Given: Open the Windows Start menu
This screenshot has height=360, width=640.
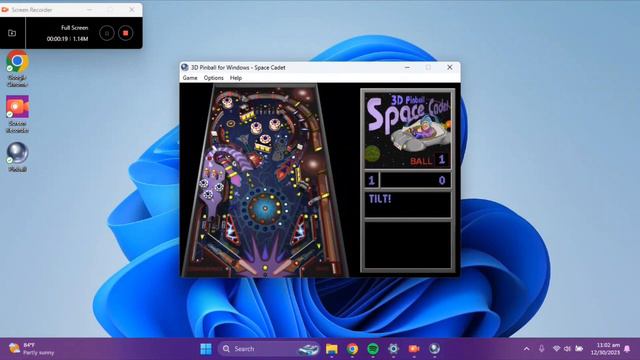Looking at the screenshot, I should [x=206, y=349].
